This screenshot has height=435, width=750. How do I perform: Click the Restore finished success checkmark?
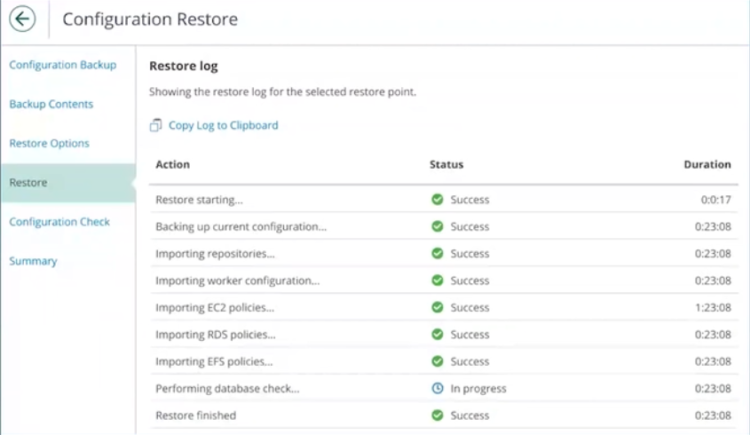pos(437,415)
